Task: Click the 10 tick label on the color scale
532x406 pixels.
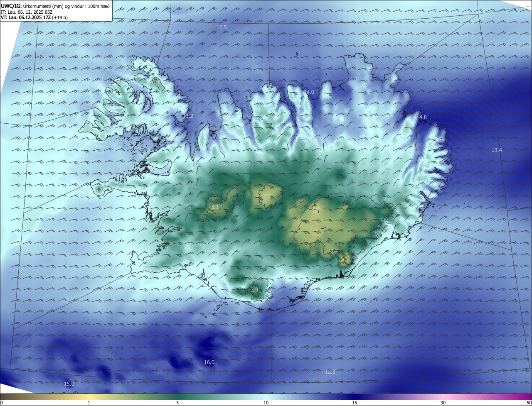Action: (266, 403)
